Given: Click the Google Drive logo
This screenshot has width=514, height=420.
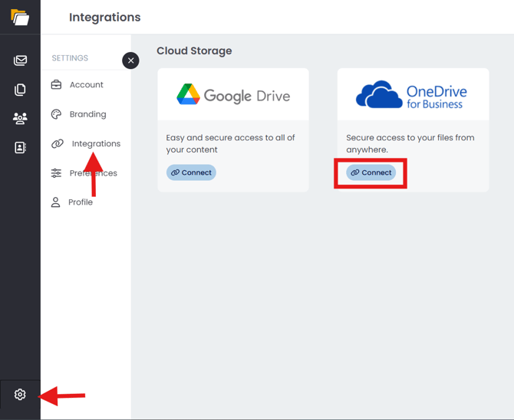Looking at the screenshot, I should [x=233, y=95].
